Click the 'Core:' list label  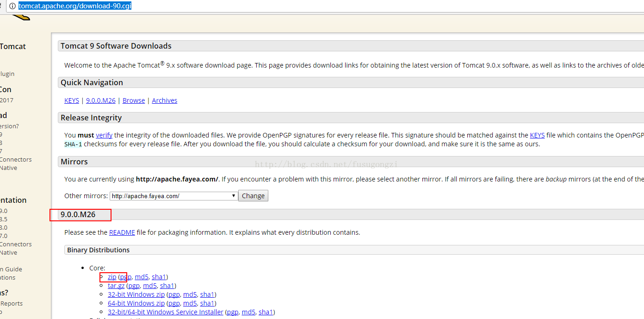click(98, 268)
